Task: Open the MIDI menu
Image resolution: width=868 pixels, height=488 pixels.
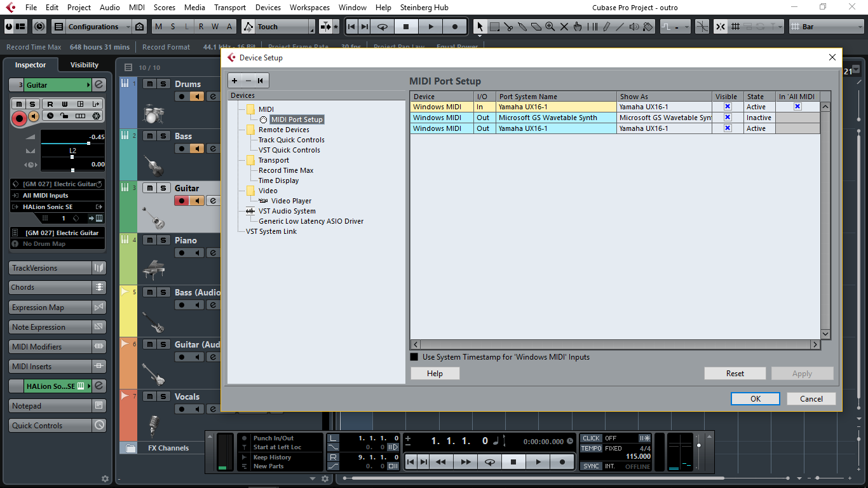Action: pos(137,8)
